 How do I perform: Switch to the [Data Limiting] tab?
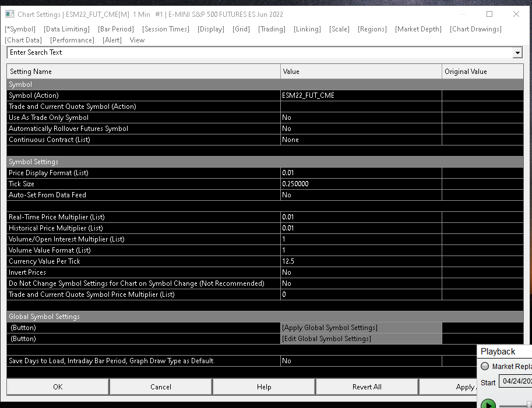[x=67, y=29]
